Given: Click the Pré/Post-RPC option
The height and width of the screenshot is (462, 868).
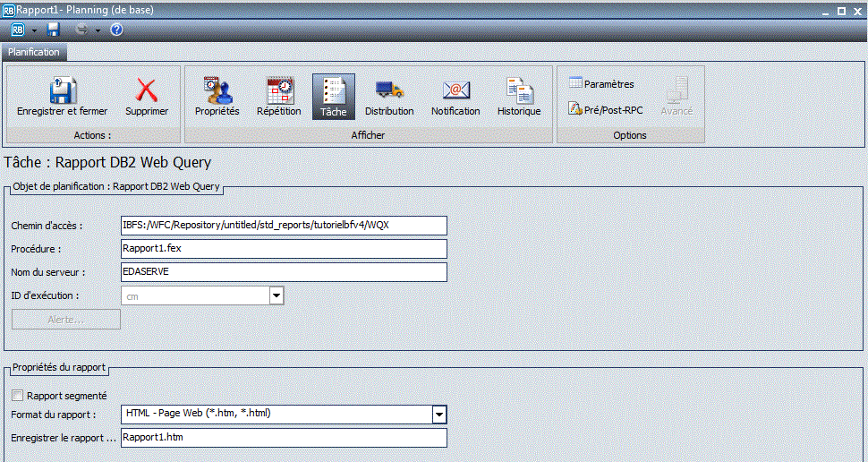Looking at the screenshot, I should (x=606, y=110).
